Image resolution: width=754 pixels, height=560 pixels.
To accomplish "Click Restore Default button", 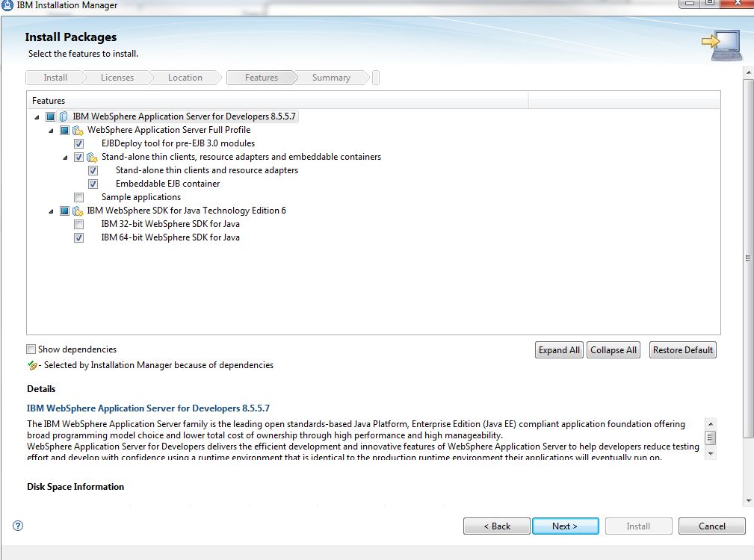I will pyautogui.click(x=683, y=350).
